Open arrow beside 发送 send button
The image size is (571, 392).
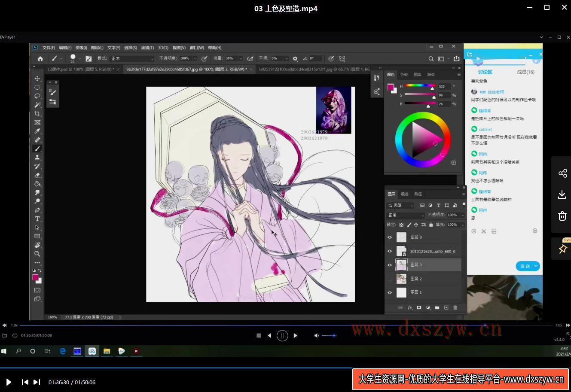[536, 266]
